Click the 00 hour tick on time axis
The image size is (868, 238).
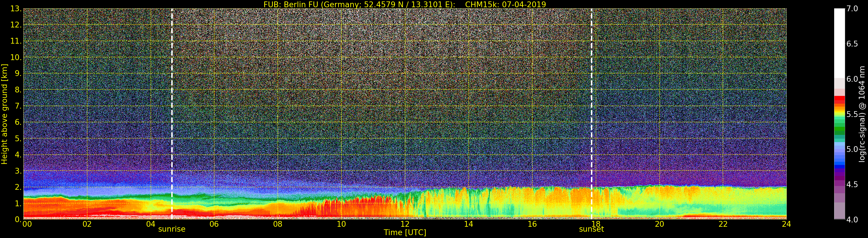pos(27,224)
